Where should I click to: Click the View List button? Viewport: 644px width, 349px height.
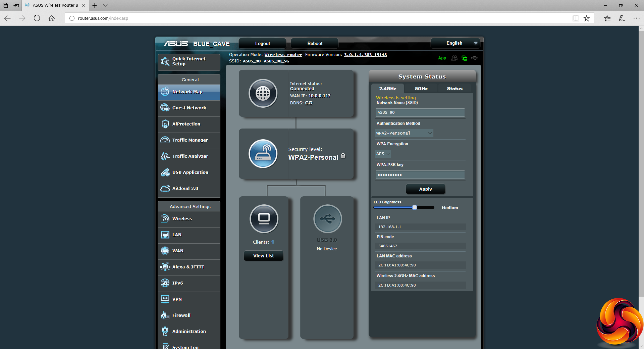pyautogui.click(x=263, y=256)
